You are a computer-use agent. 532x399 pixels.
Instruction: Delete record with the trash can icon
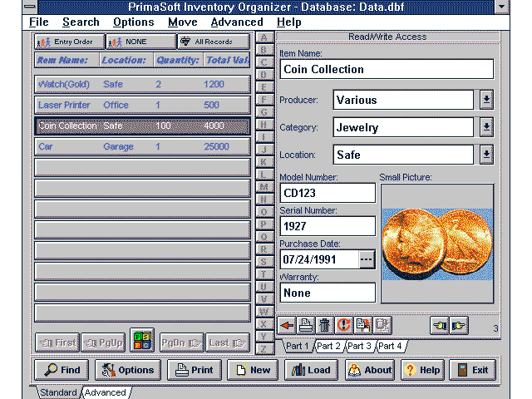click(x=325, y=325)
